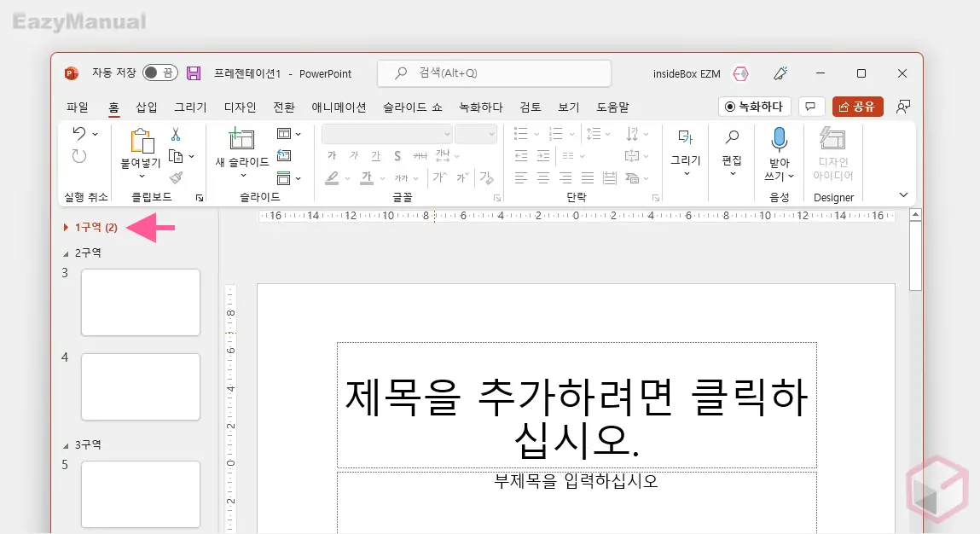The height and width of the screenshot is (534, 980).
Task: Click the Comments speech bubble icon
Action: pos(810,107)
